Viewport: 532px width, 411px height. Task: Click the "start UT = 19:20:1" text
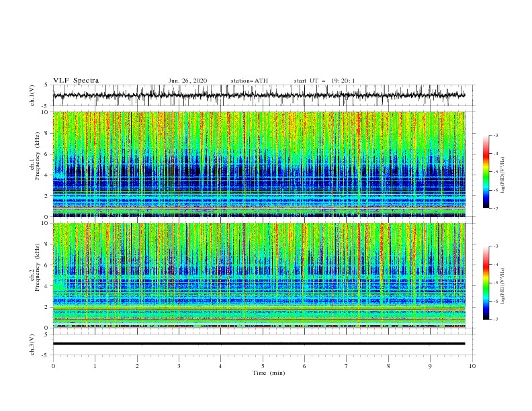(x=324, y=81)
